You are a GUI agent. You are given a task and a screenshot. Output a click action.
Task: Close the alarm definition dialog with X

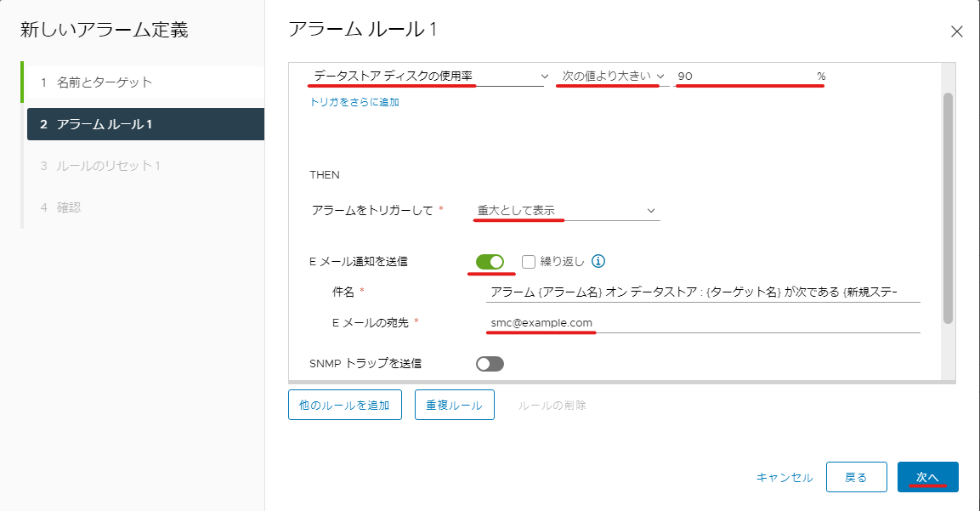click(x=956, y=32)
